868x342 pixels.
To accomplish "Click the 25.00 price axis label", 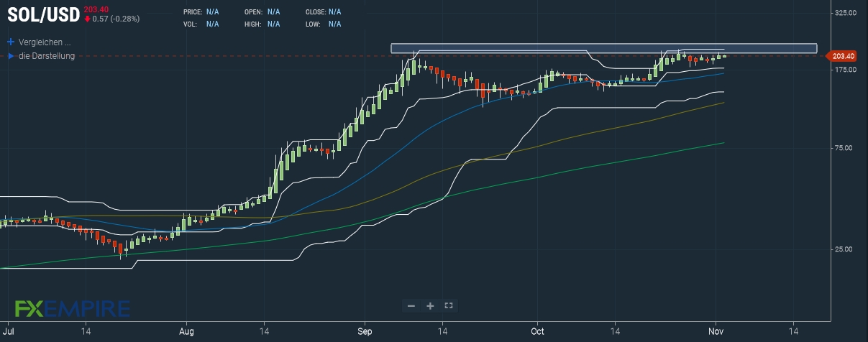I will click(x=844, y=249).
